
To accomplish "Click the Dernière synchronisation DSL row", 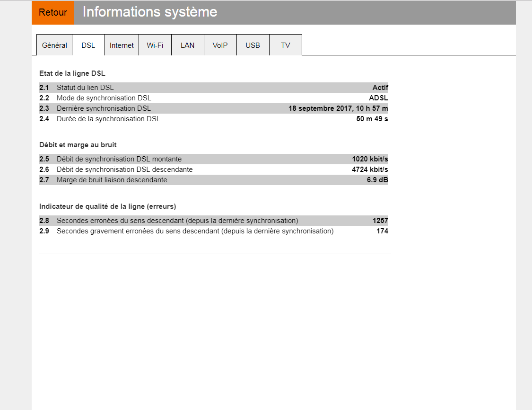I will pos(189,108).
